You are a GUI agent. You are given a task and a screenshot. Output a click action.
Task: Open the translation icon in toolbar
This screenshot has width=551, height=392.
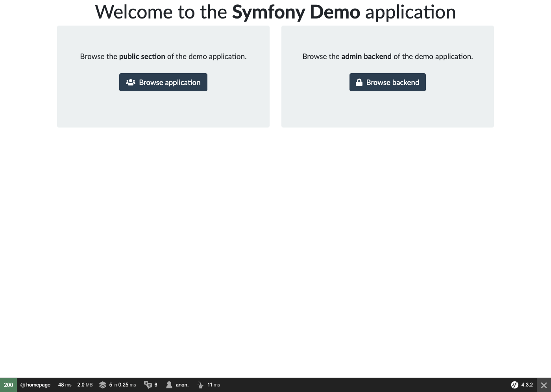coord(148,385)
